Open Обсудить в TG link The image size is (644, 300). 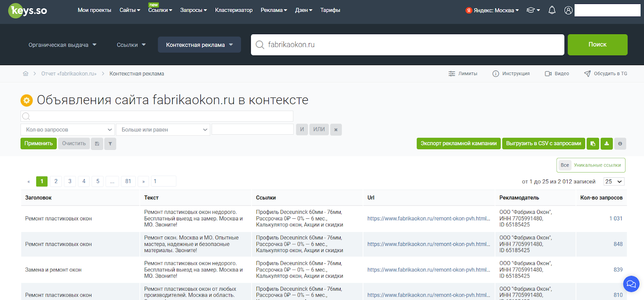606,74
